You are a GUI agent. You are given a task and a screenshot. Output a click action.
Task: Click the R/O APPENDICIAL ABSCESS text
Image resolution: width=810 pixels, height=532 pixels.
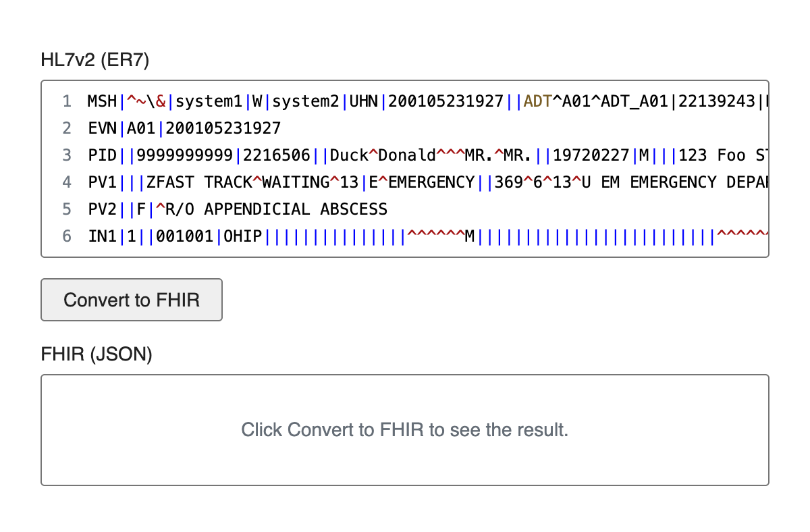[x=277, y=209]
